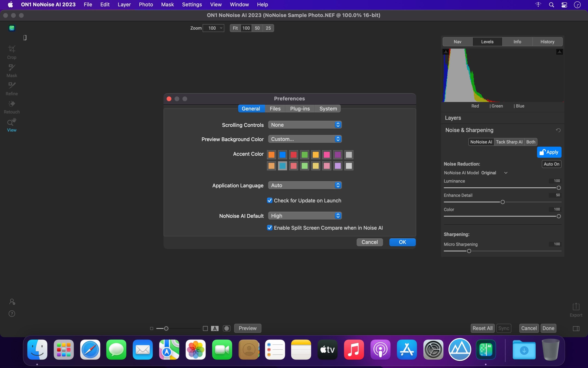Select the Retouch tool
Image resolution: width=588 pixels, height=368 pixels.
click(11, 107)
